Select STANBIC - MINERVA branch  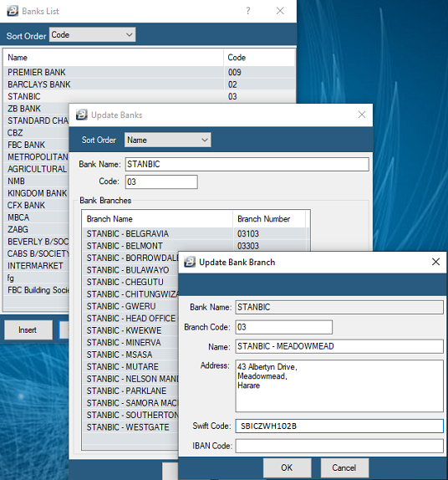point(130,342)
